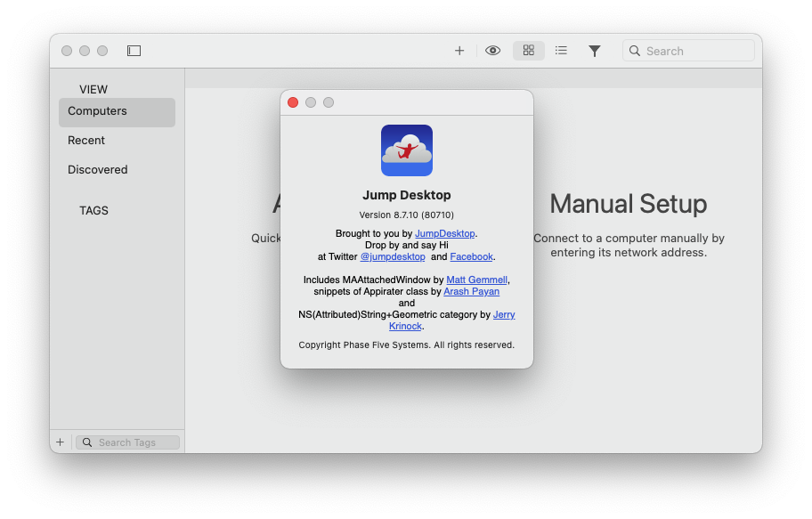Click the Jump Desktop title text

(x=407, y=195)
